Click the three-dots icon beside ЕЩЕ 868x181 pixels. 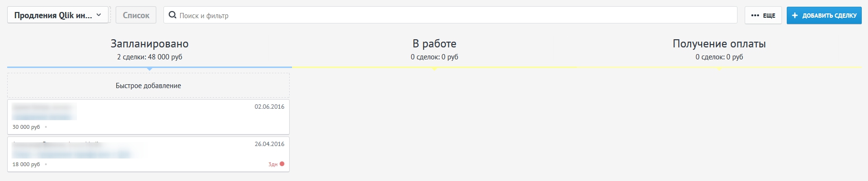pyautogui.click(x=755, y=15)
